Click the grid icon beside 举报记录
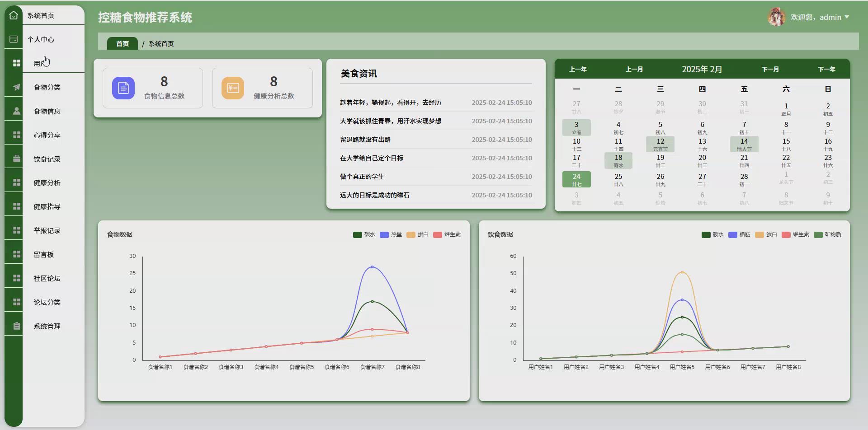 tap(17, 230)
